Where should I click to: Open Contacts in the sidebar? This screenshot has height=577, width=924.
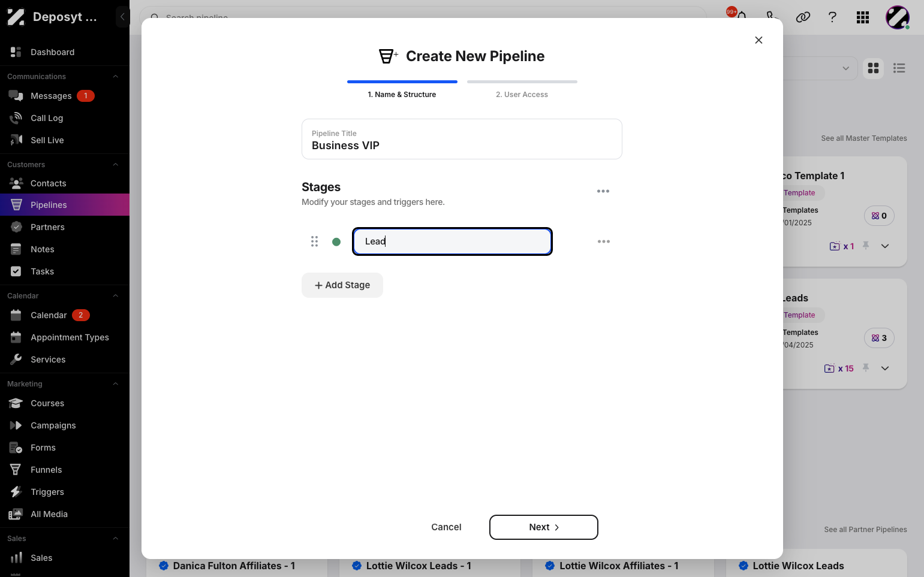(65, 183)
